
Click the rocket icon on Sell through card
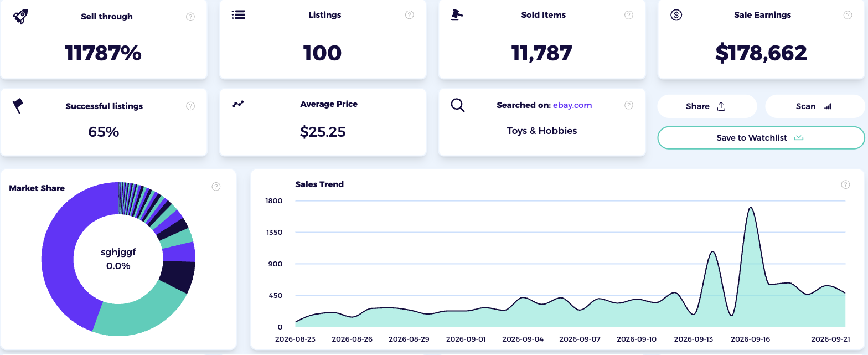(x=20, y=16)
